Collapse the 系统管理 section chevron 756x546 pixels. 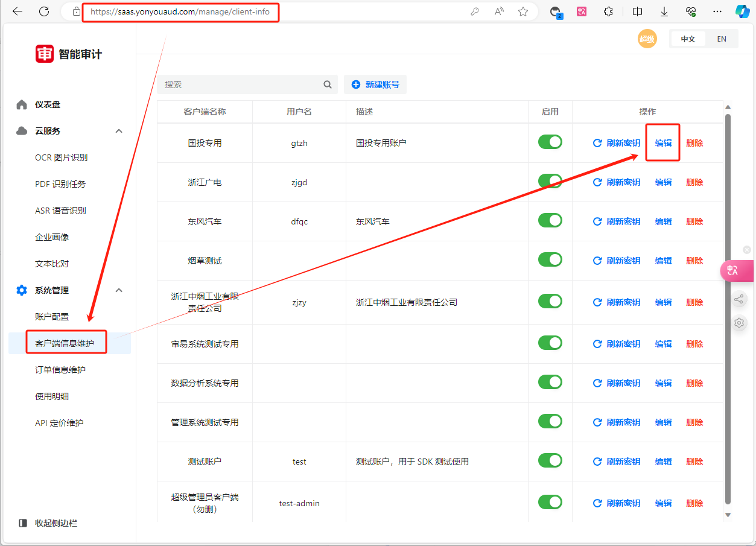119,290
